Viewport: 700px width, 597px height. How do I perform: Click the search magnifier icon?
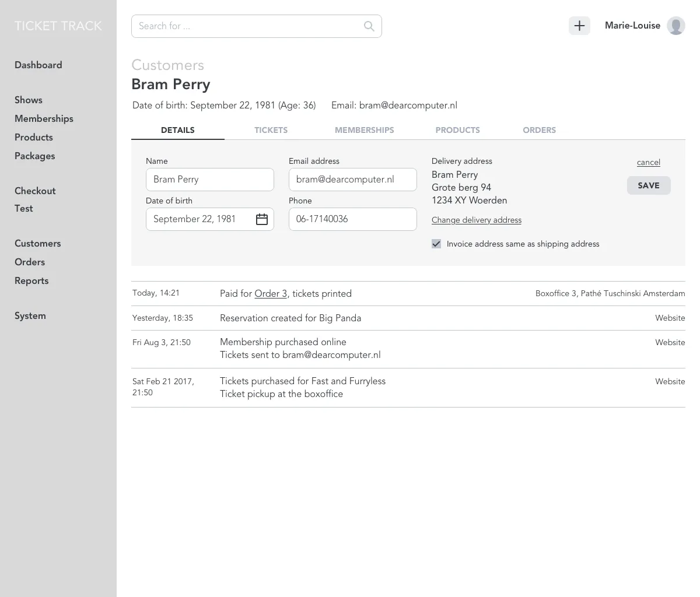tap(369, 26)
